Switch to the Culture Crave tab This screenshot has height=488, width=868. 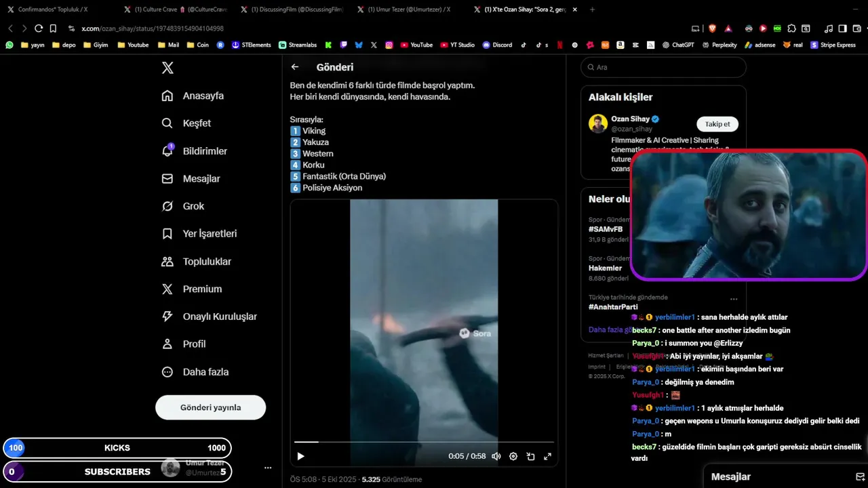tap(177, 9)
